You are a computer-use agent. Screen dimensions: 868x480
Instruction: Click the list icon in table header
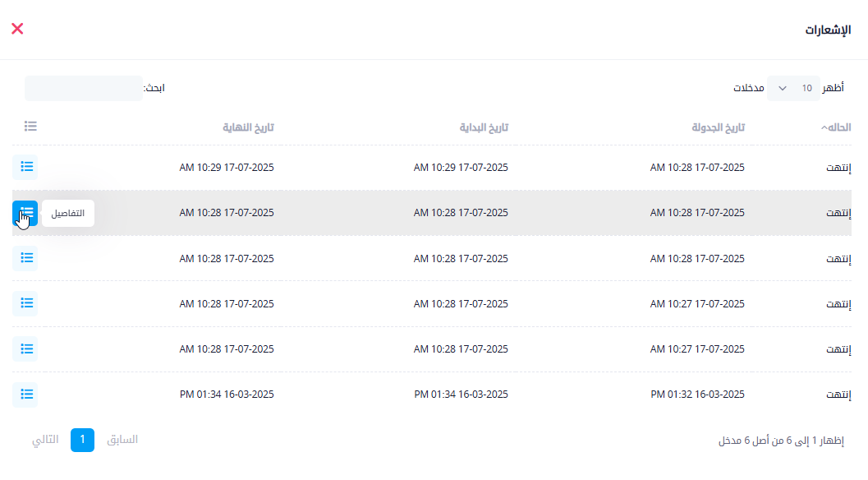pyautogui.click(x=30, y=126)
